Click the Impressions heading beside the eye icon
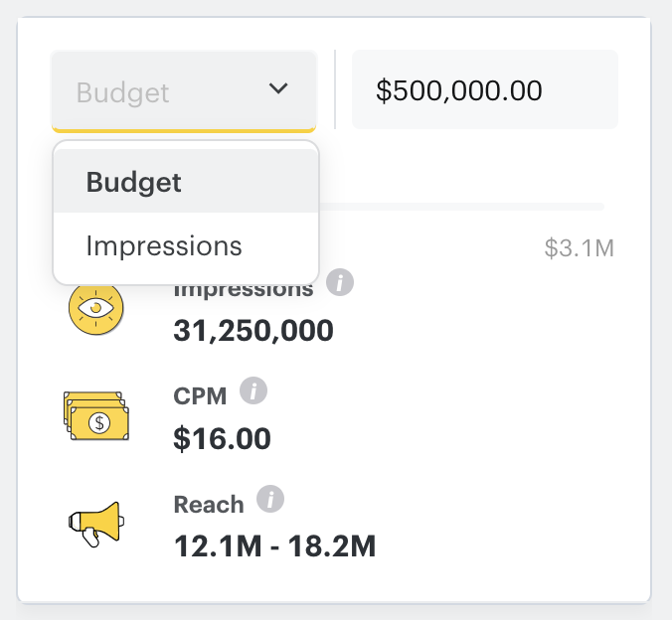The image size is (672, 620). pyautogui.click(x=244, y=291)
